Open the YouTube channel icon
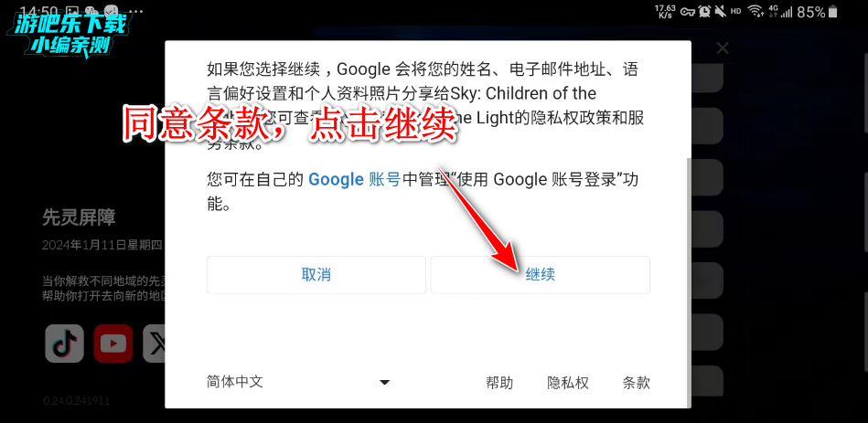Screen dimensions: 868x423 (x=113, y=344)
